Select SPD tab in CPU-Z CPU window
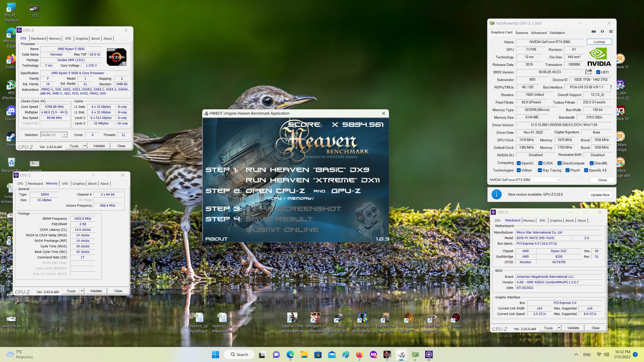 68,38
